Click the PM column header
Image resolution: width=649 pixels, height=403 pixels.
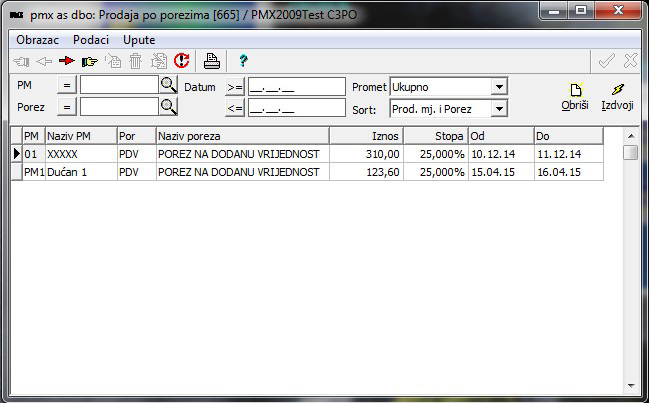coord(34,136)
